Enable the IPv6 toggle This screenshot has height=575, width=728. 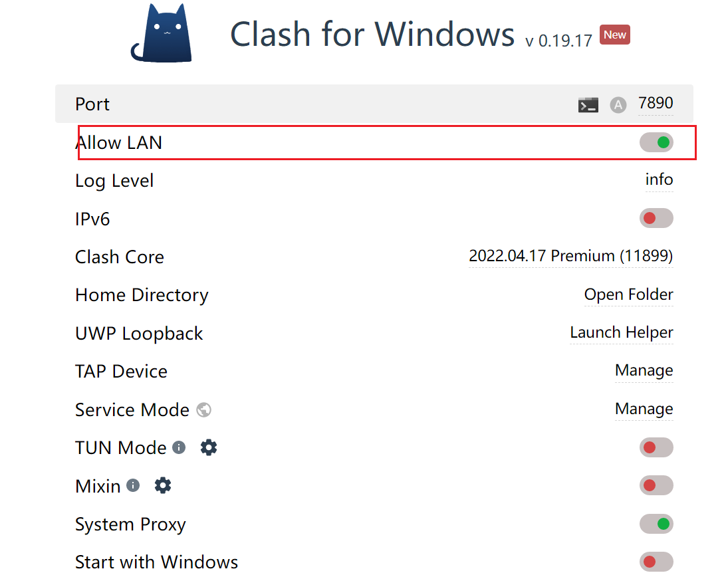click(656, 218)
